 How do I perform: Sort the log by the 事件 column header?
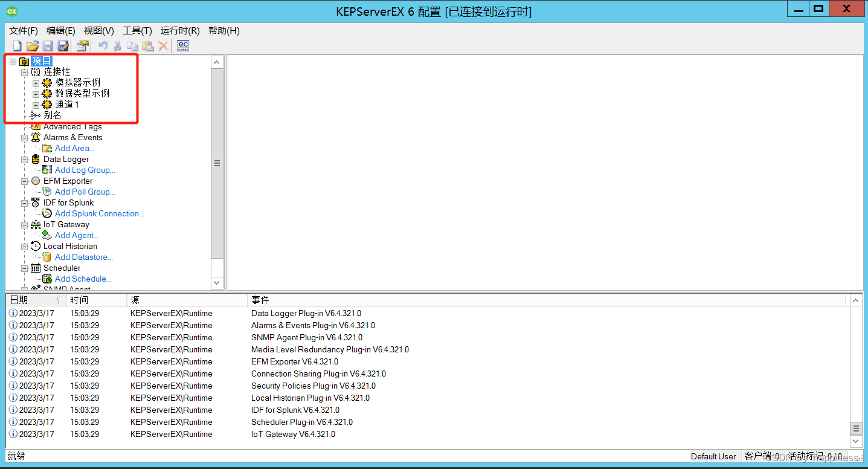coord(547,300)
